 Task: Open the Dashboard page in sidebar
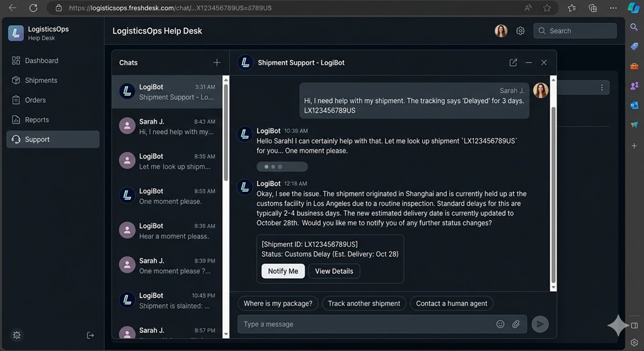[53, 61]
